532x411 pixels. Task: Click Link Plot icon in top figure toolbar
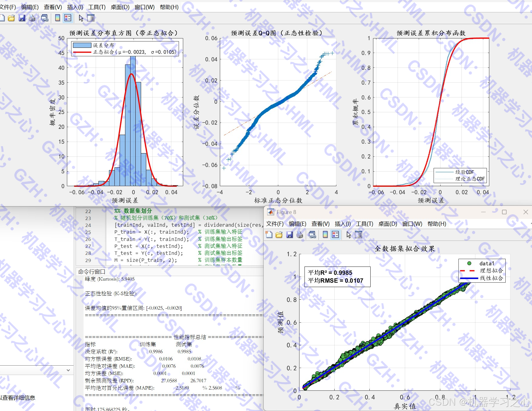(45, 18)
